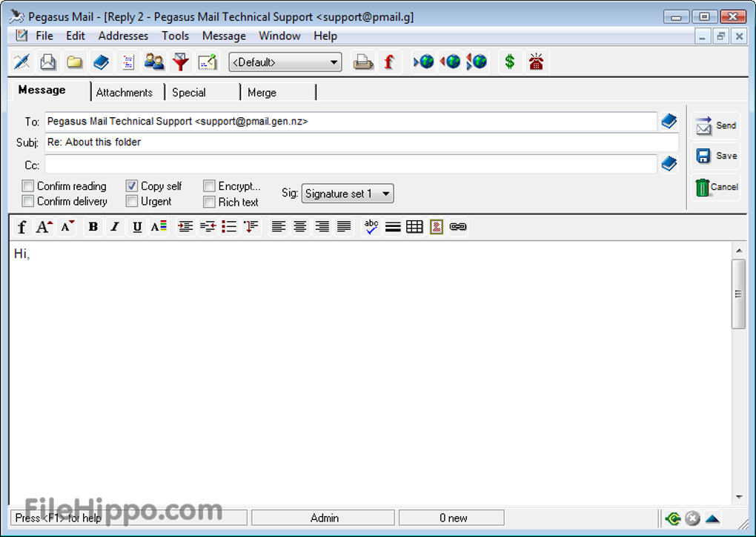Screen dimensions: 756x537
Task: Insert a table in message
Action: (414, 227)
